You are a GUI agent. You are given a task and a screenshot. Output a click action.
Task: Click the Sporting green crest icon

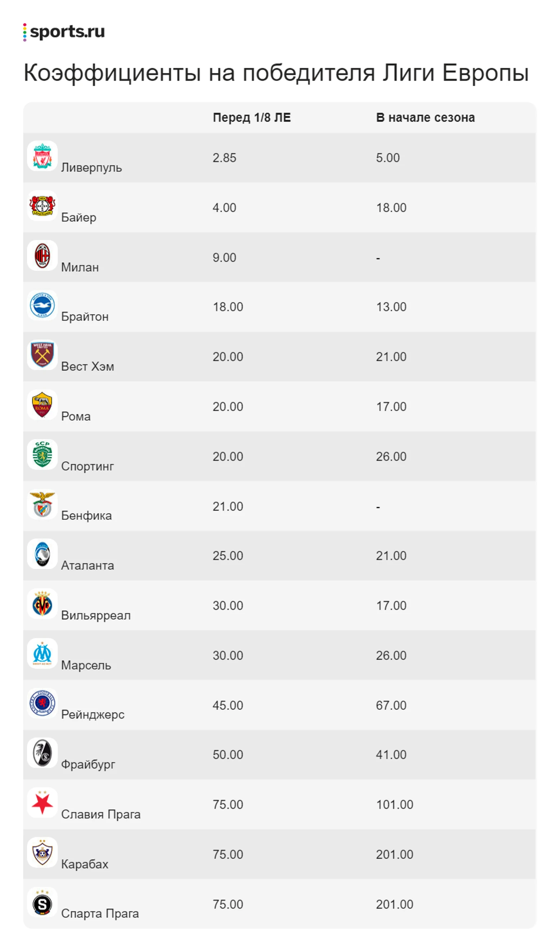42,455
